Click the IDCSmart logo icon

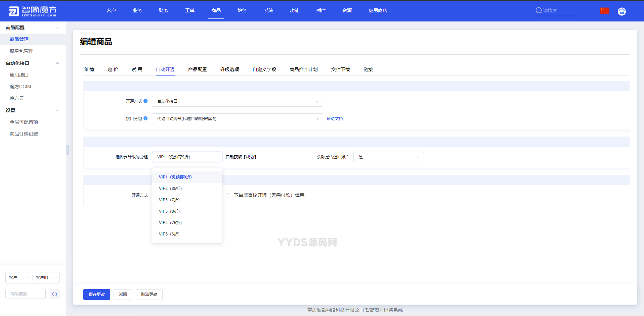tap(14, 11)
